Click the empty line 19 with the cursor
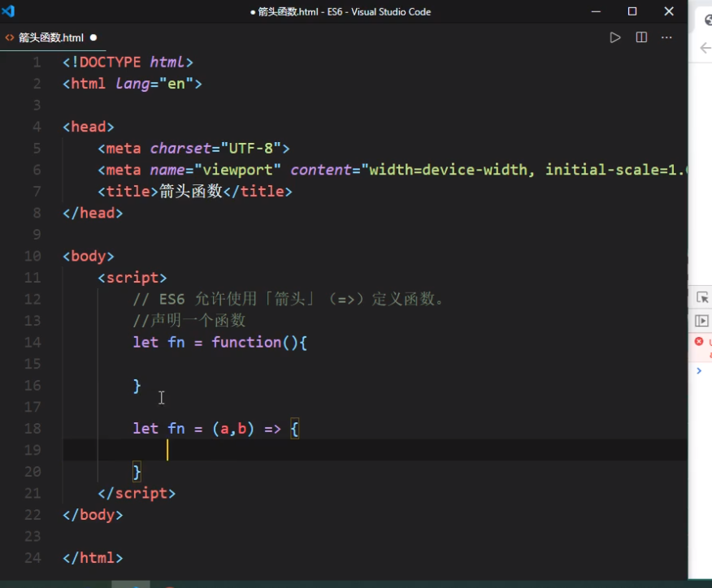Image resolution: width=712 pixels, height=588 pixels. 375,450
